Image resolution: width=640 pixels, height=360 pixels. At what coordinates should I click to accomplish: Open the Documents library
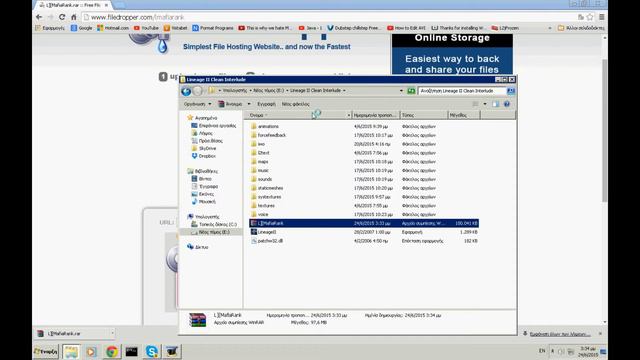[208, 187]
